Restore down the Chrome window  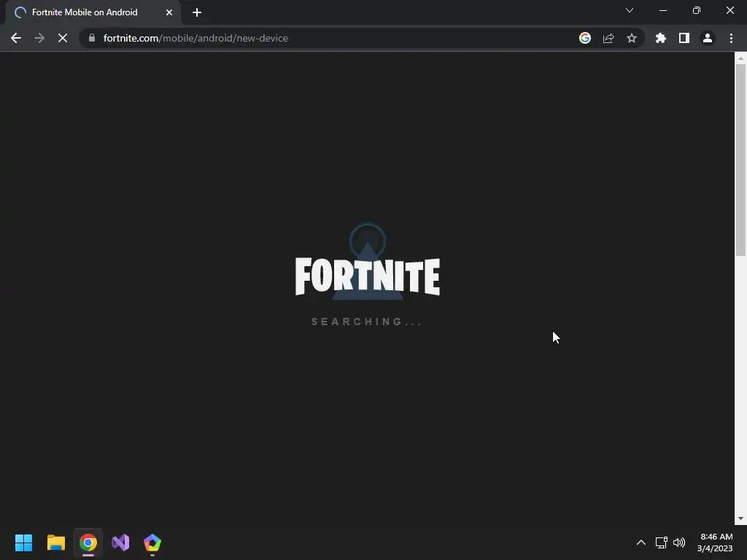click(697, 10)
